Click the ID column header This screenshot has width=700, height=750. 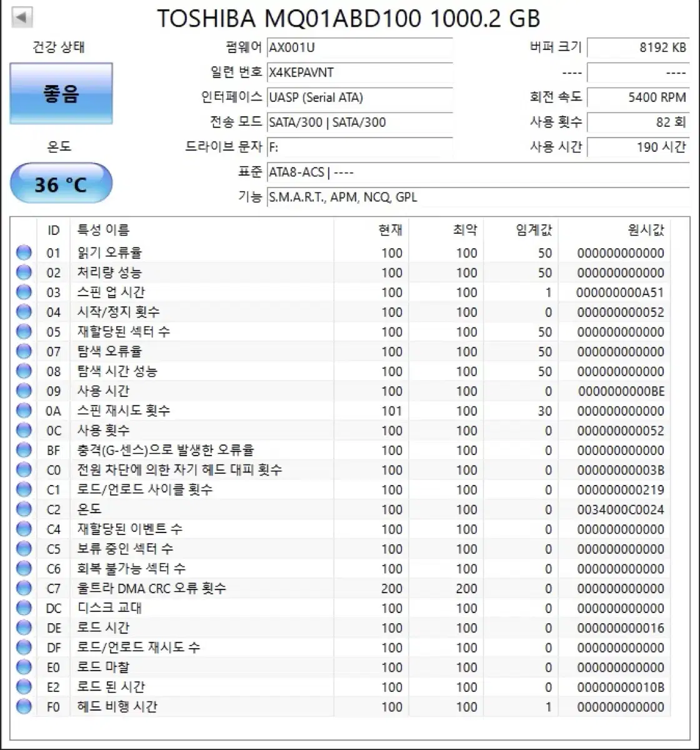pos(54,230)
